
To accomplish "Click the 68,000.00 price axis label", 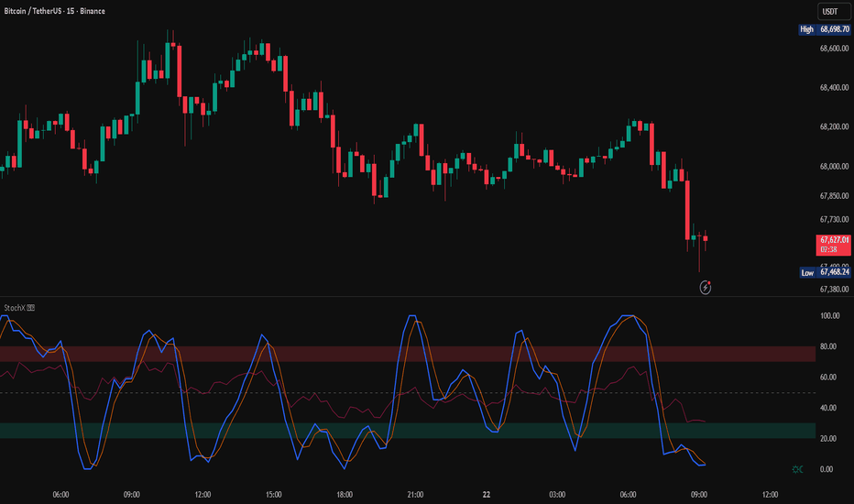I will (835, 166).
